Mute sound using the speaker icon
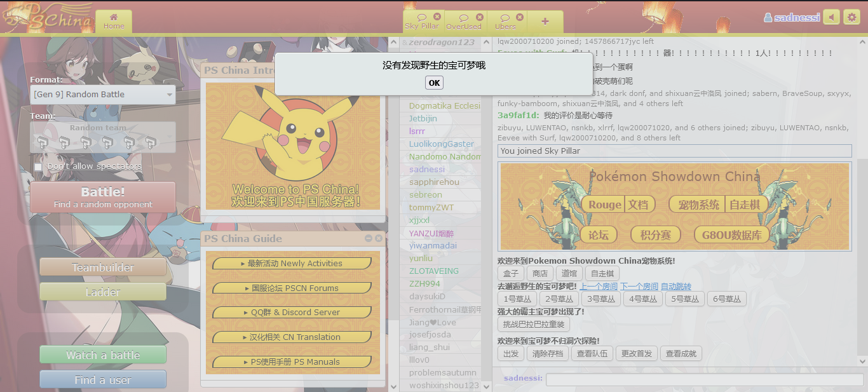The image size is (868, 392). pyautogui.click(x=831, y=17)
